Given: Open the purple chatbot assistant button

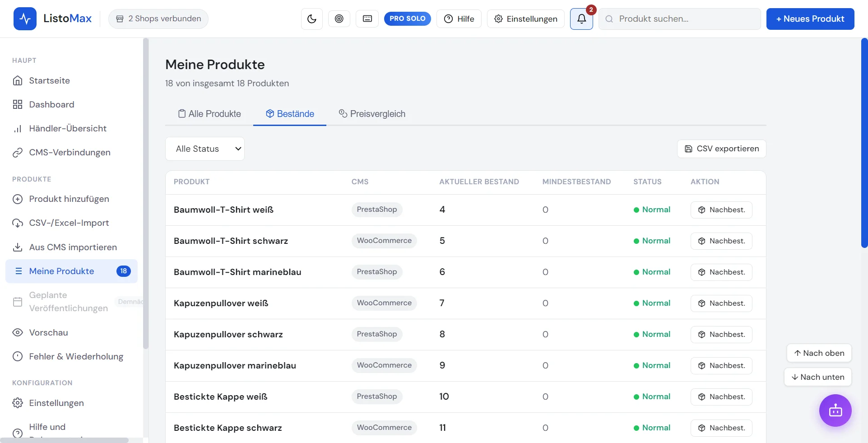Looking at the screenshot, I should pyautogui.click(x=836, y=410).
